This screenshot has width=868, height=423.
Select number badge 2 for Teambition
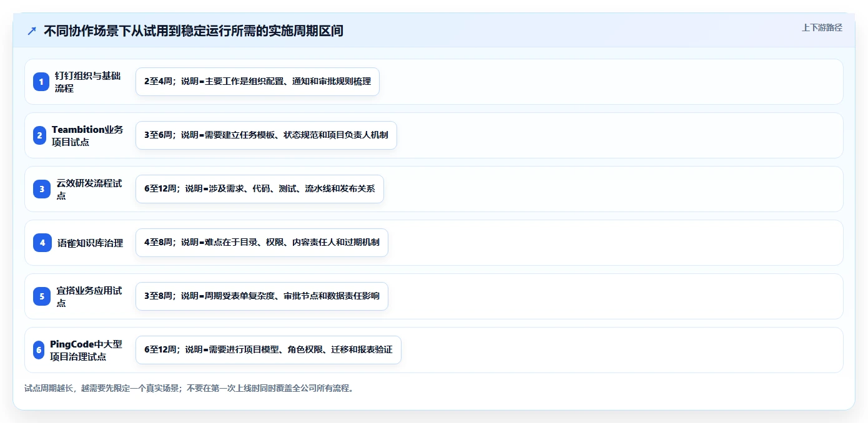coord(39,135)
